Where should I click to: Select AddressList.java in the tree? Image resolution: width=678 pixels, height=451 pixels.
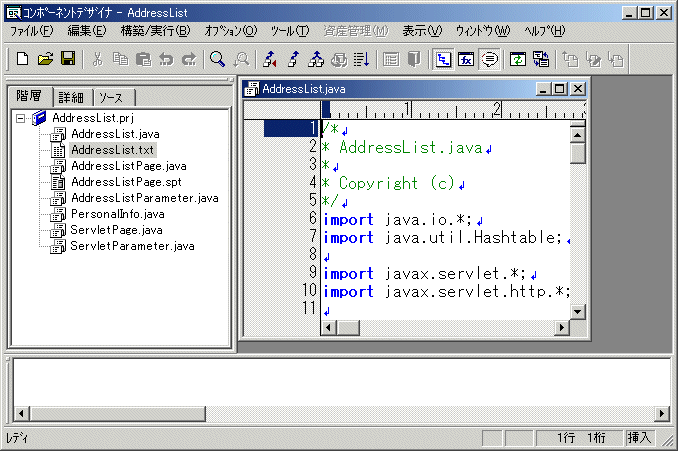coord(115,134)
